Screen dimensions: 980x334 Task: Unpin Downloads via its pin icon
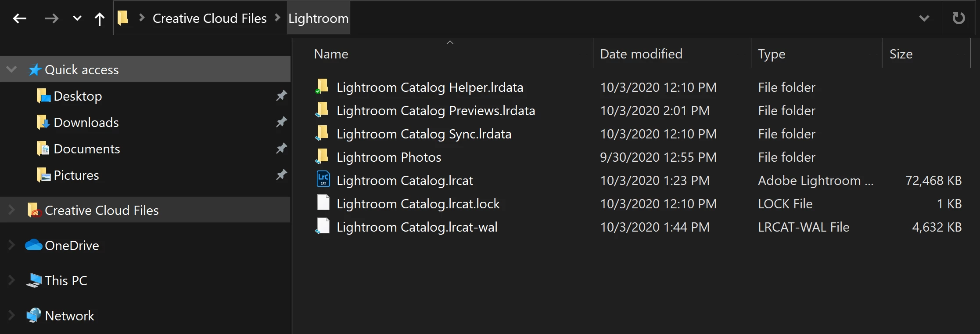[x=281, y=122]
